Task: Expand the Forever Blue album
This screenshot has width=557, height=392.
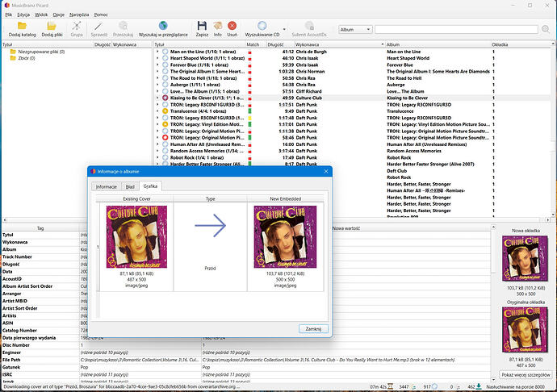Action: click(157, 65)
